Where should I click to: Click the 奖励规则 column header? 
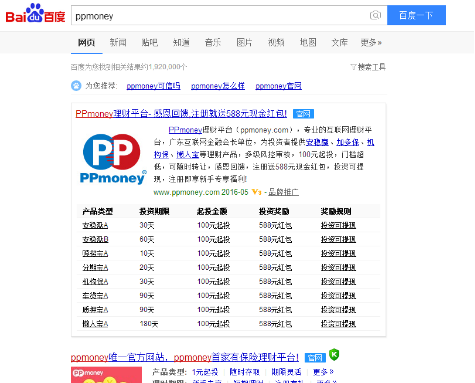pos(336,211)
